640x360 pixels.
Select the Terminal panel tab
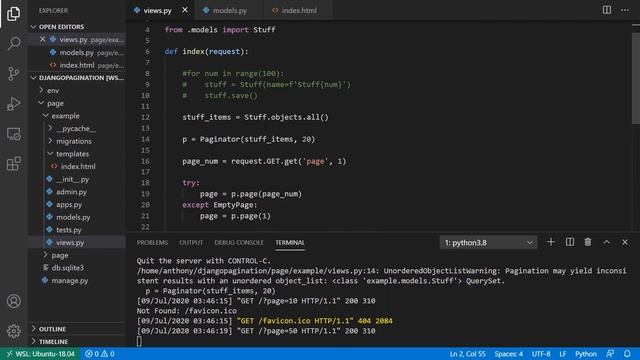(x=290, y=242)
